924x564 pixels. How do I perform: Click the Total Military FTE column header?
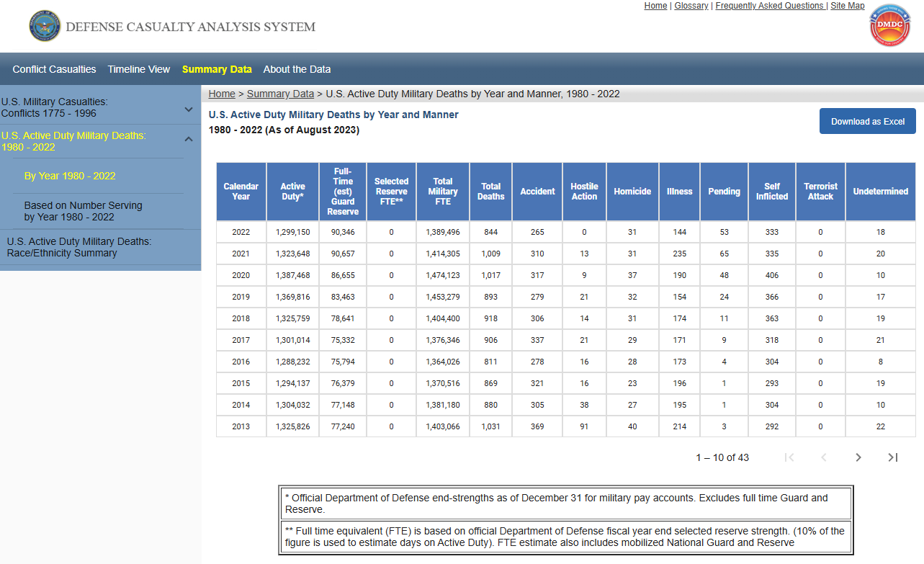click(443, 192)
